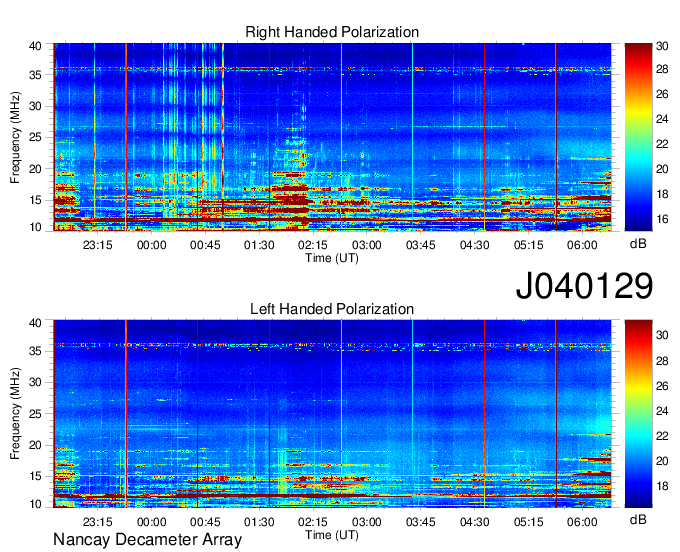The image size is (680, 552).
Task: Click the dB unit beside Right Handed colorbar
Action: [x=638, y=244]
